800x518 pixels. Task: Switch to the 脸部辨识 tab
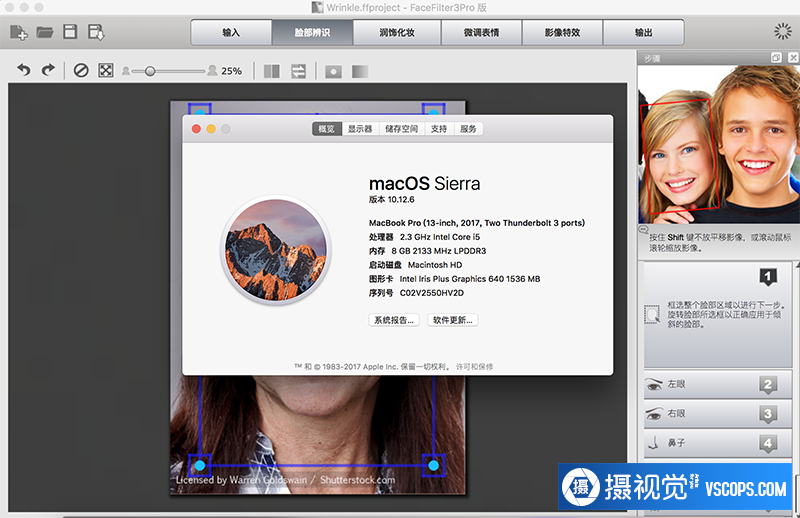[312, 33]
